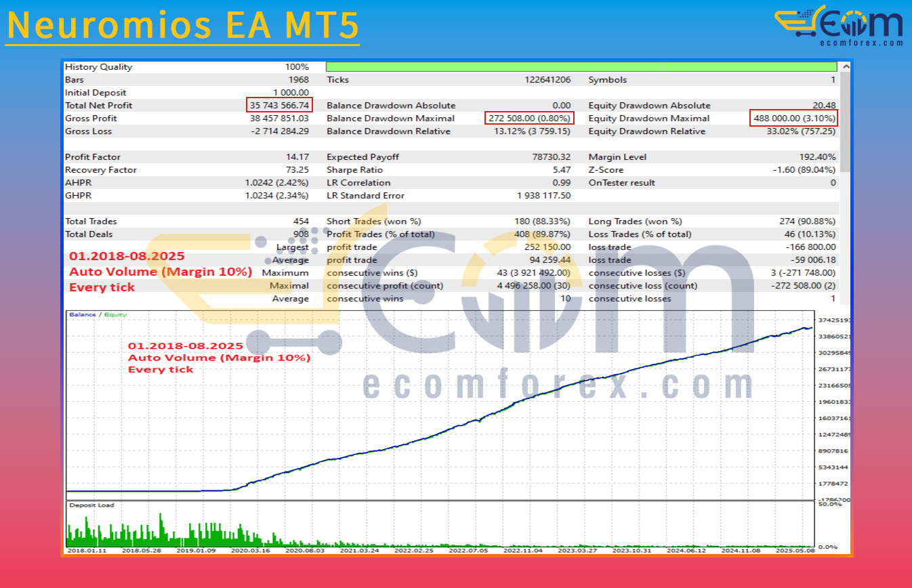
Task: Select LR Correlation value 0.99
Action: (562, 183)
